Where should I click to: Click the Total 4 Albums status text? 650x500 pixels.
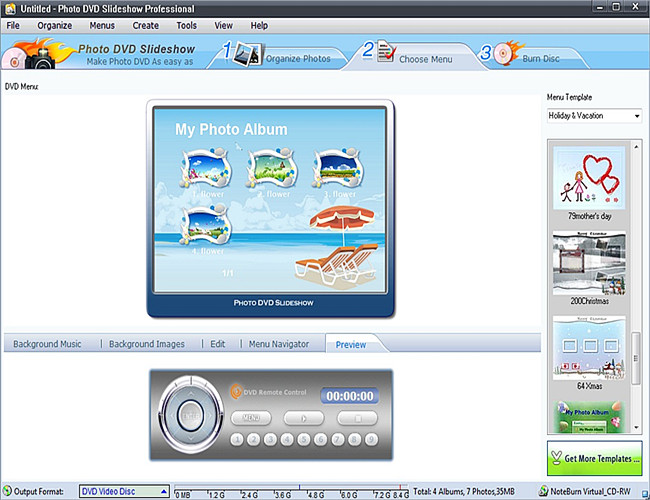click(464, 491)
